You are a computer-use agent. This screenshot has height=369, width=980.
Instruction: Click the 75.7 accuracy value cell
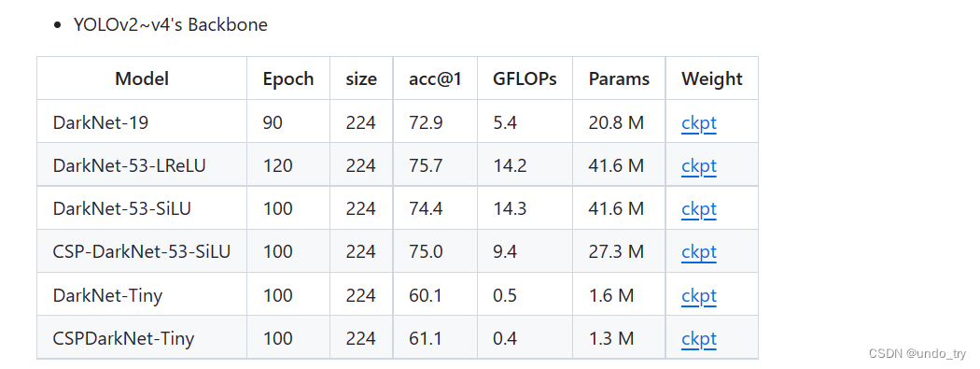tap(435, 165)
